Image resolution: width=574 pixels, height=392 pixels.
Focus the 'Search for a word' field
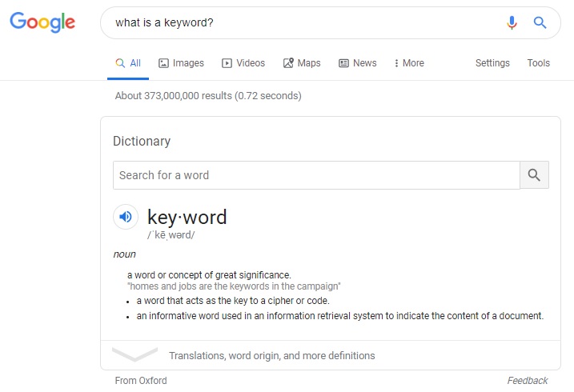pos(316,175)
